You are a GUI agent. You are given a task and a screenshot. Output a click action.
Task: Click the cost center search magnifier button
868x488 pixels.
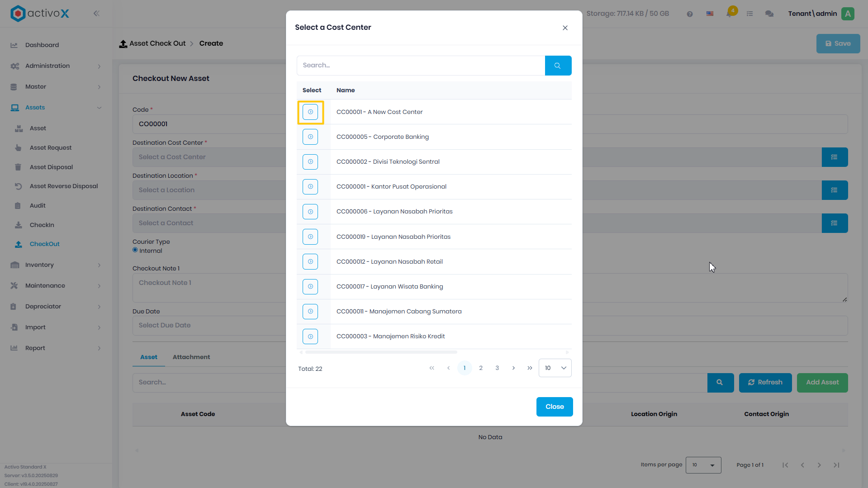tap(558, 66)
